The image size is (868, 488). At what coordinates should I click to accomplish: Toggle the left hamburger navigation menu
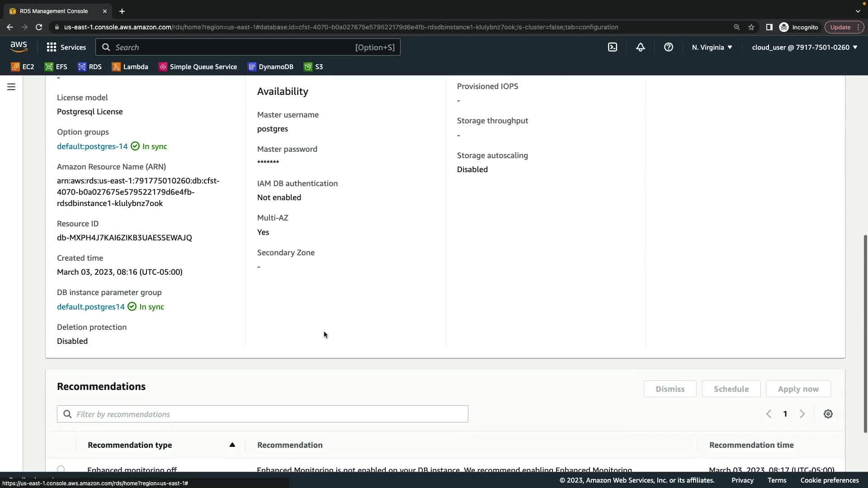point(11,87)
